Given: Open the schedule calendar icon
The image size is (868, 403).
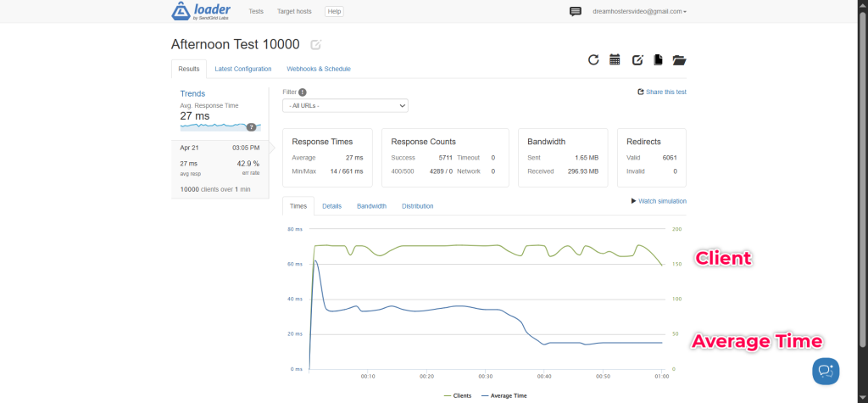Looking at the screenshot, I should point(615,59).
